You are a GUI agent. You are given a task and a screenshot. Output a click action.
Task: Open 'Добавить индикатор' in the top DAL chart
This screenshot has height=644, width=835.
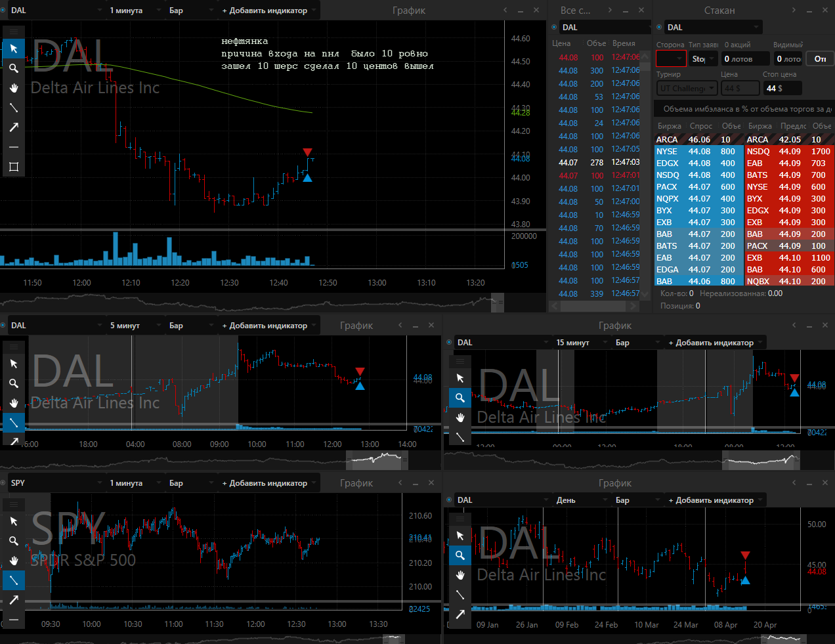pyautogui.click(x=269, y=11)
